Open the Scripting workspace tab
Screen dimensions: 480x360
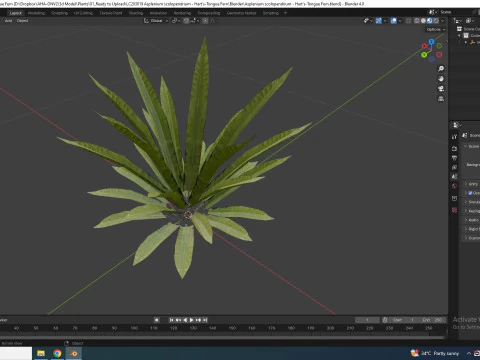[270, 13]
